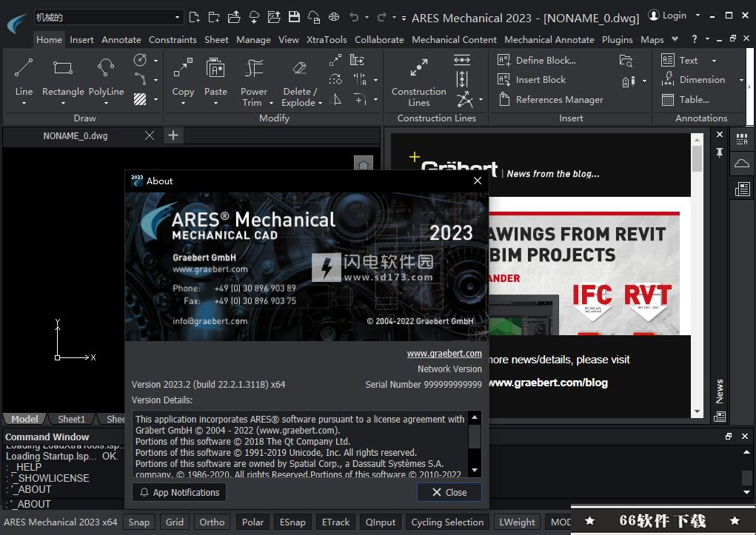Click the Dimension tool

[693, 79]
